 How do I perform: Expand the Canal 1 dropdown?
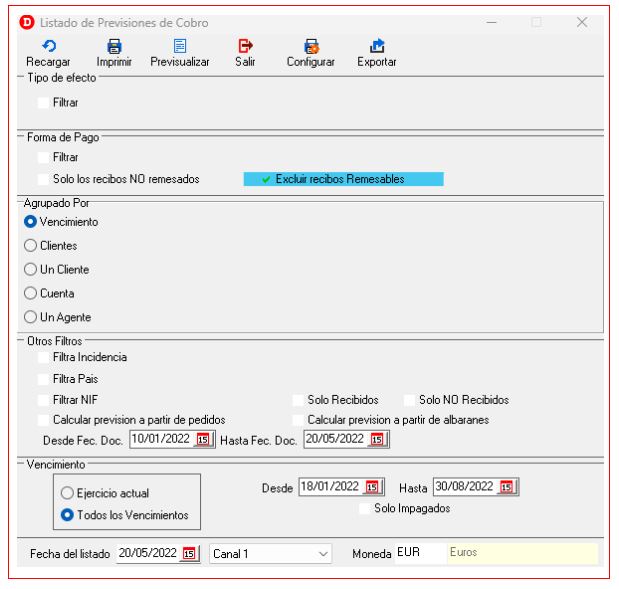click(x=322, y=552)
